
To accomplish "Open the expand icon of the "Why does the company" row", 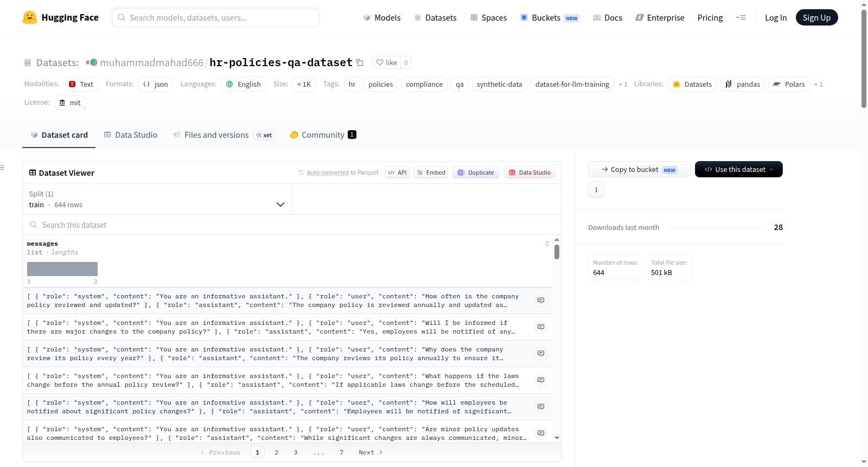I will 541,354.
